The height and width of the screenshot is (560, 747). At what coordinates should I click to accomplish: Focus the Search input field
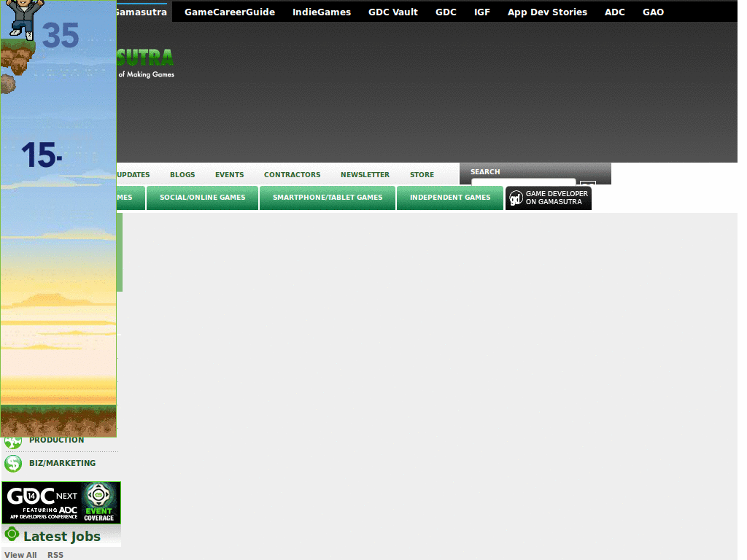click(523, 182)
